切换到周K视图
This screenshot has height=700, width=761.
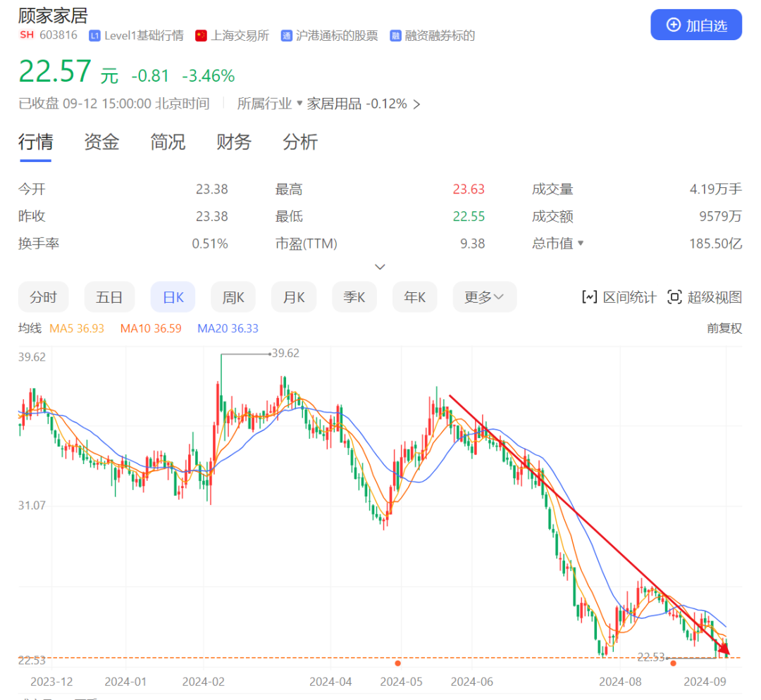tap(233, 296)
